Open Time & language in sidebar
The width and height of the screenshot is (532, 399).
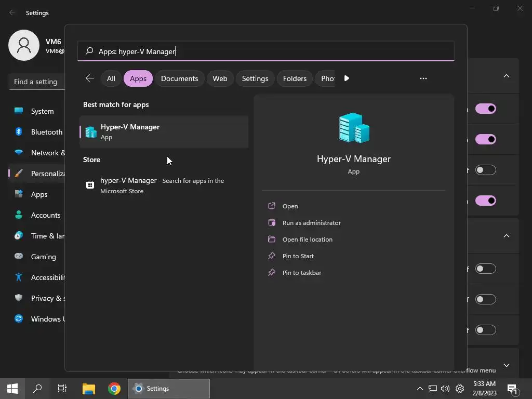[x=37, y=236]
